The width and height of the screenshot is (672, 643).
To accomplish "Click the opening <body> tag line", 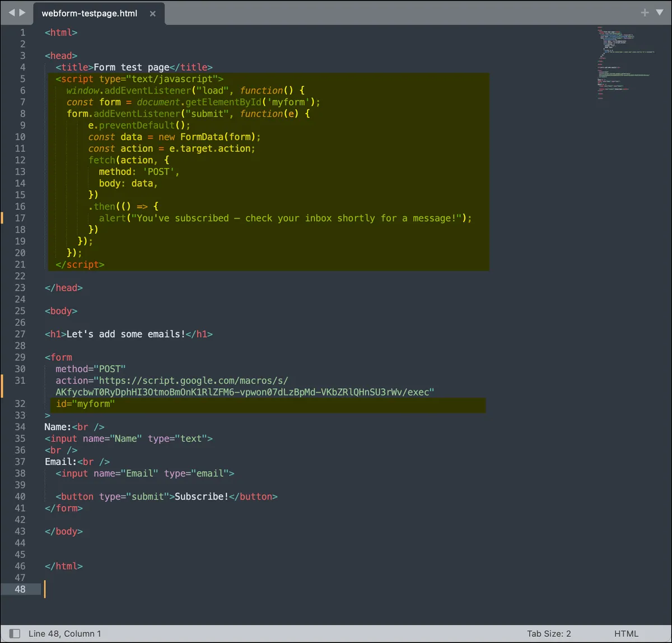I will pyautogui.click(x=61, y=311).
